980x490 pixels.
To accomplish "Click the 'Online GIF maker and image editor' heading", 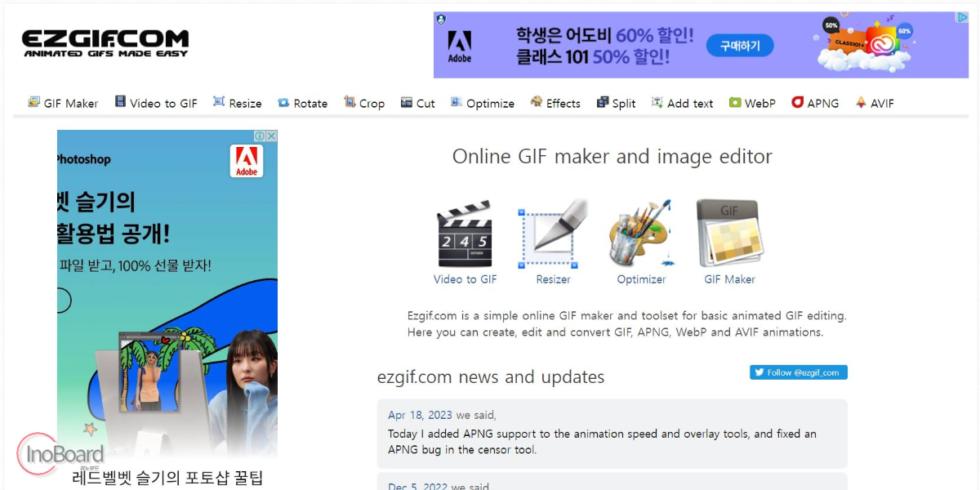I will click(x=612, y=156).
